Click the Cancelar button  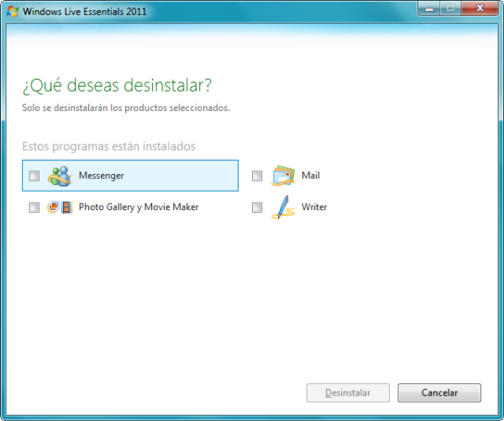[x=439, y=392]
